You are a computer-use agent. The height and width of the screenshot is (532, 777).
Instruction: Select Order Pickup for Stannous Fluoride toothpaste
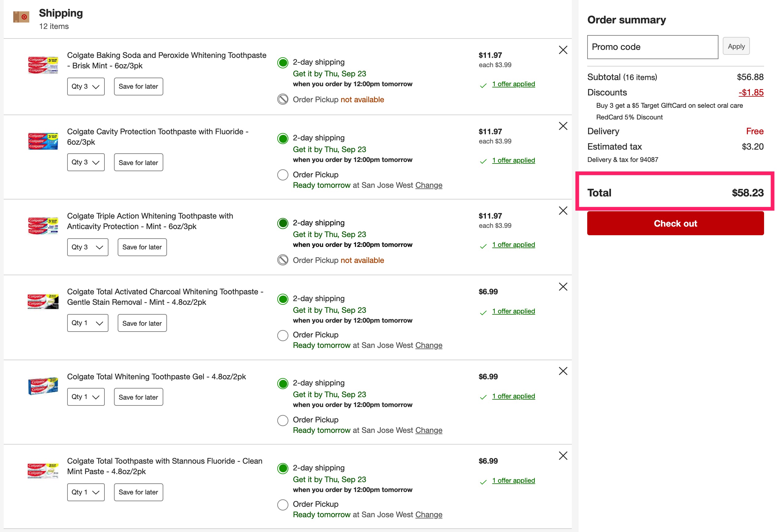pos(283,505)
